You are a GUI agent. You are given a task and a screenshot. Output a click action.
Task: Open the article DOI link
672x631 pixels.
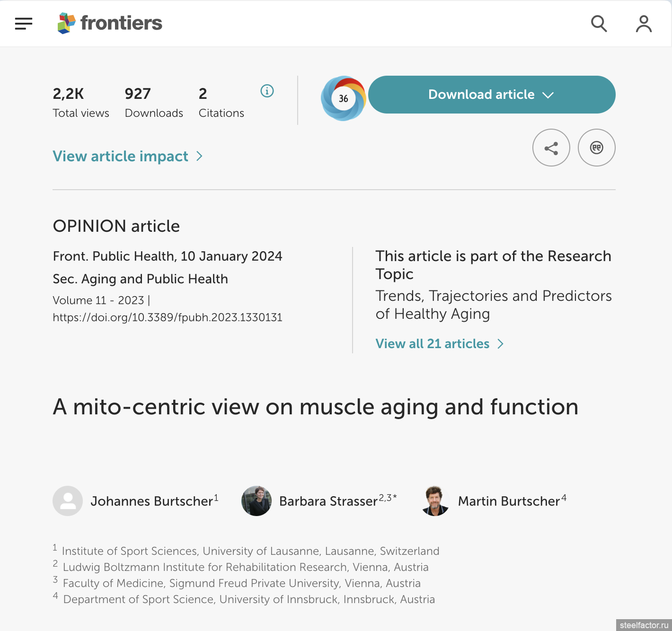[x=168, y=317]
